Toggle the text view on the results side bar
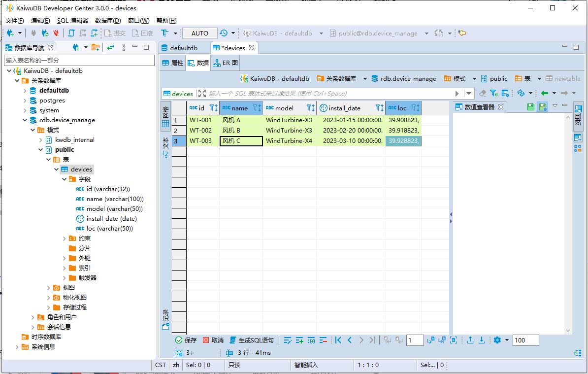This screenshot has width=588, height=374. (x=165, y=148)
